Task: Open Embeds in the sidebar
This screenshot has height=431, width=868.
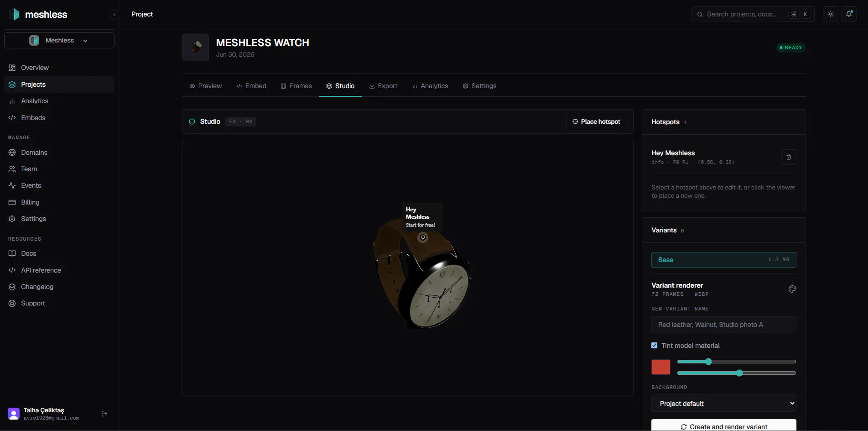Action: pyautogui.click(x=59, y=118)
